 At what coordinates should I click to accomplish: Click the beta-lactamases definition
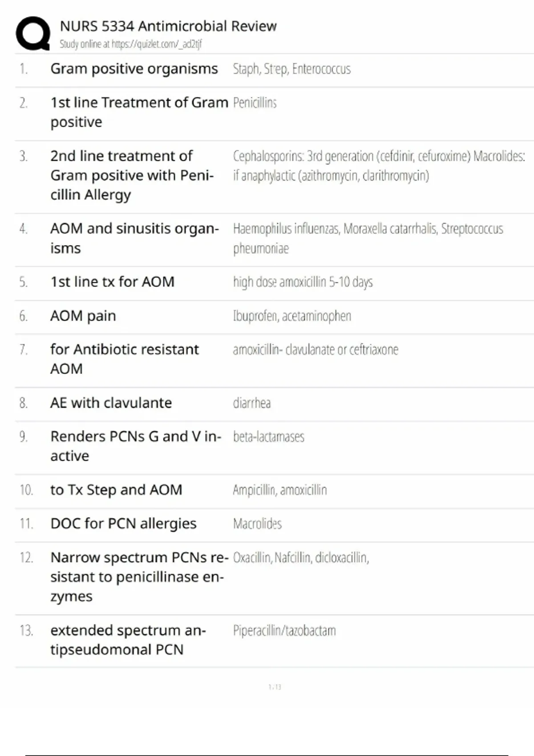click(268, 437)
